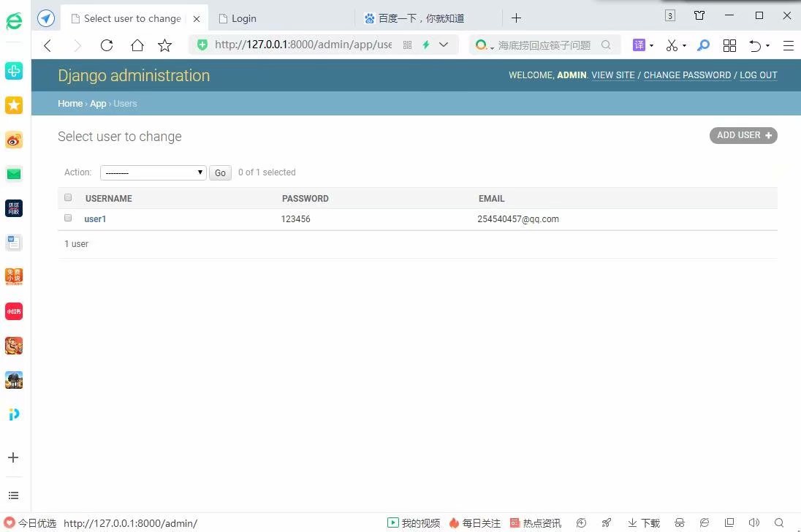Go to the browser home page
Viewport: 801px width, 532px height.
pyautogui.click(x=137, y=45)
